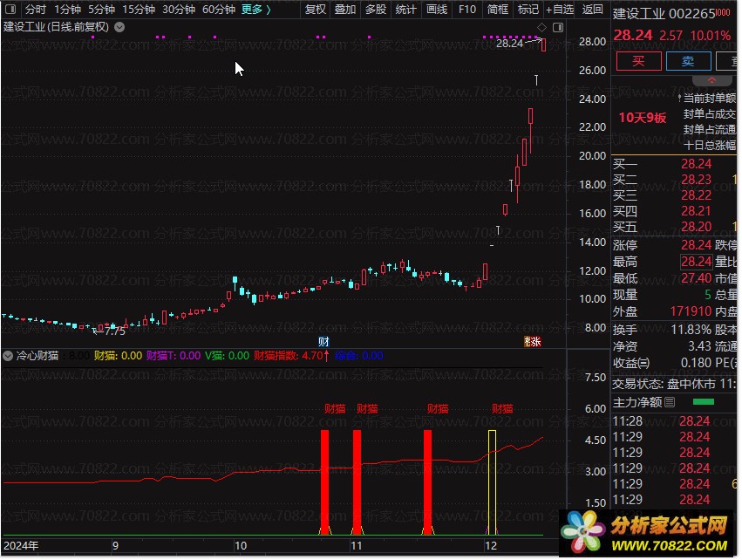Toggle the right panel layout icon
Image resolution: width=742 pixels, height=560 pixels.
558,27
